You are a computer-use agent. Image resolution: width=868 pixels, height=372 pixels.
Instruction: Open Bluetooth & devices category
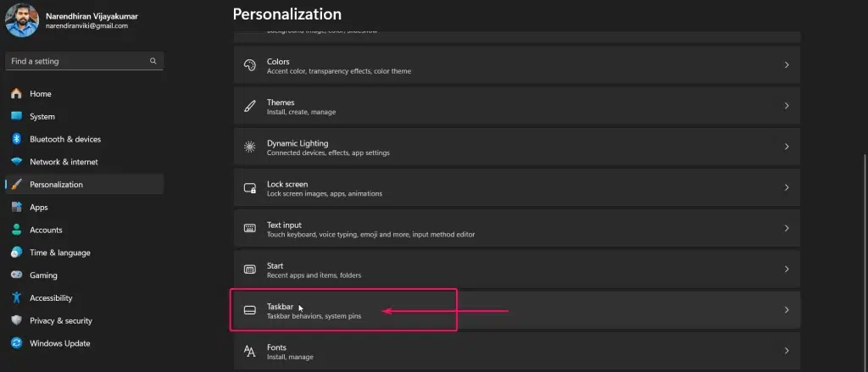65,139
